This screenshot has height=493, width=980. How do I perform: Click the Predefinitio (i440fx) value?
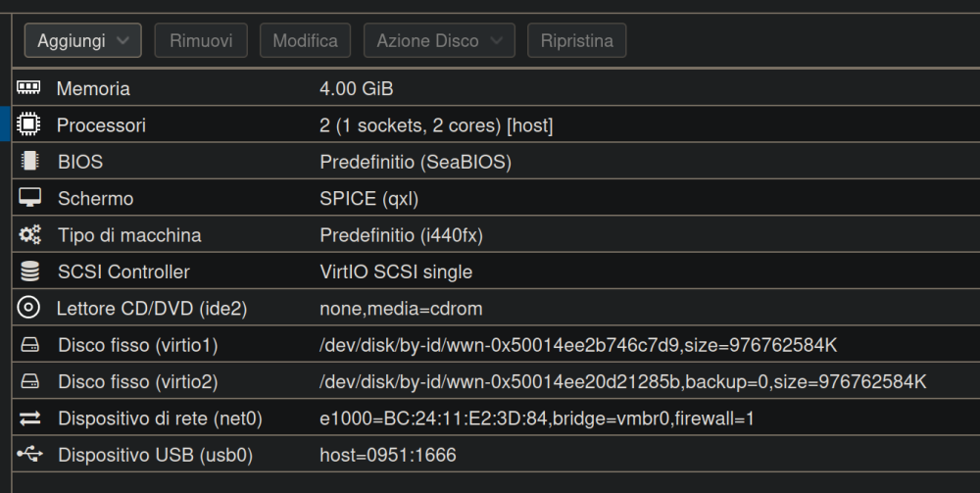click(x=401, y=235)
